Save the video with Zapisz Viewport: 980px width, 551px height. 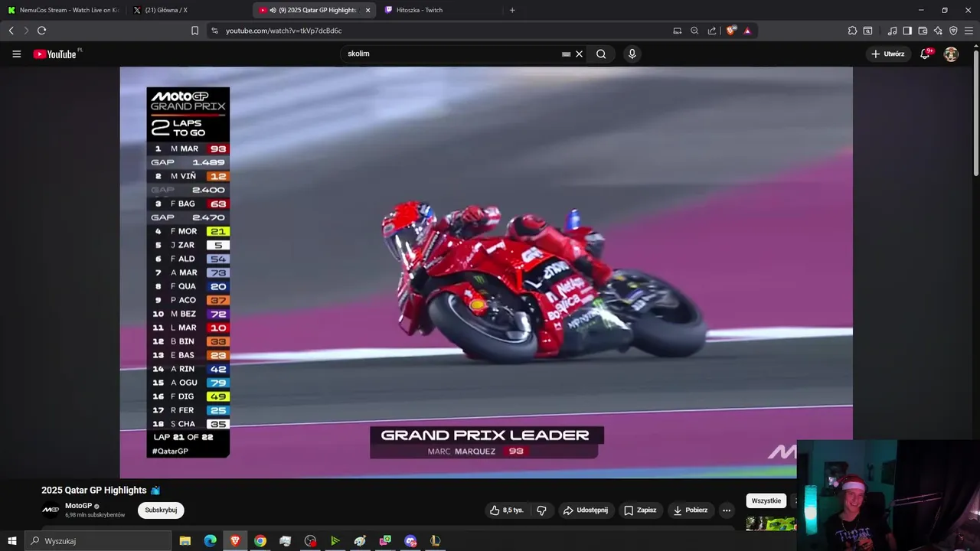[640, 510]
